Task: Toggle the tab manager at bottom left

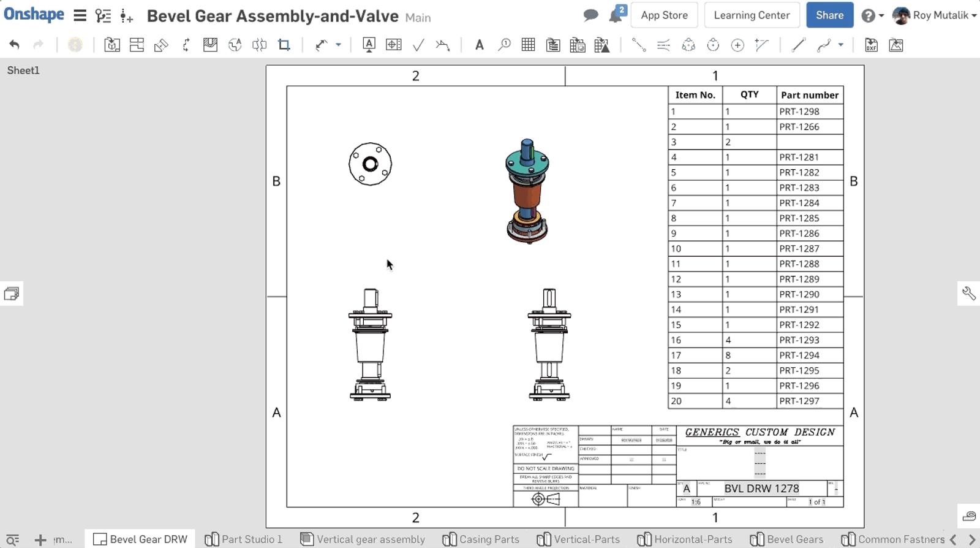Action: pos(12,539)
